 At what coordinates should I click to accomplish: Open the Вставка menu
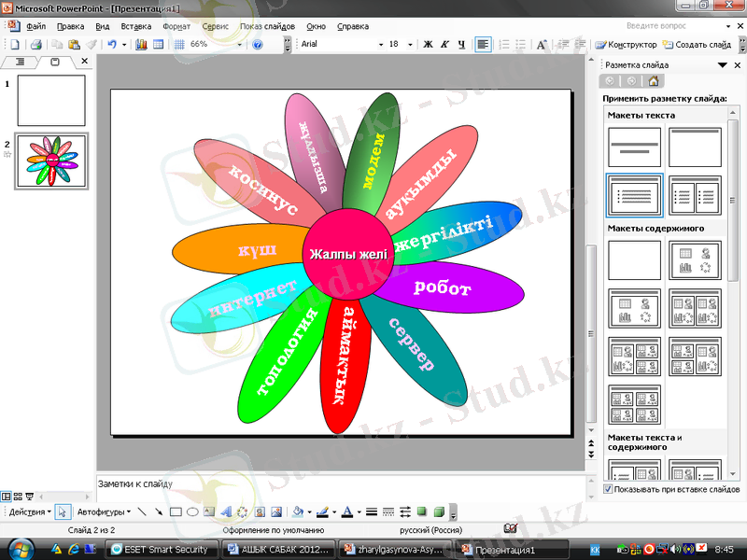click(x=135, y=26)
